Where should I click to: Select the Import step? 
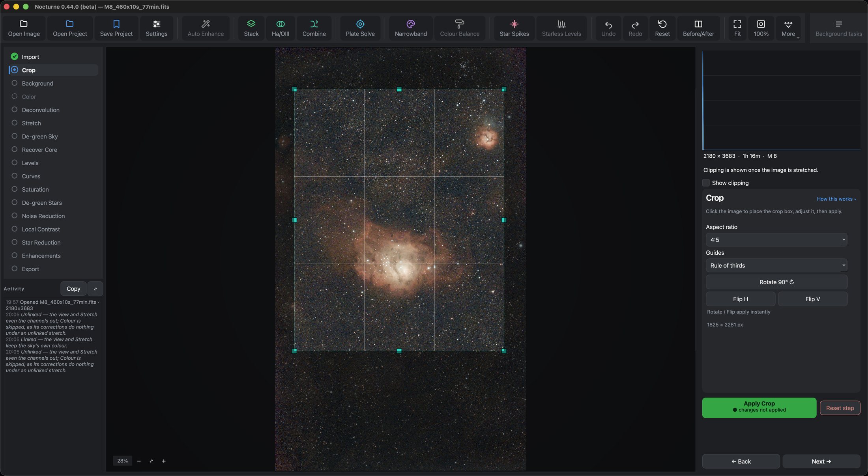53,57
